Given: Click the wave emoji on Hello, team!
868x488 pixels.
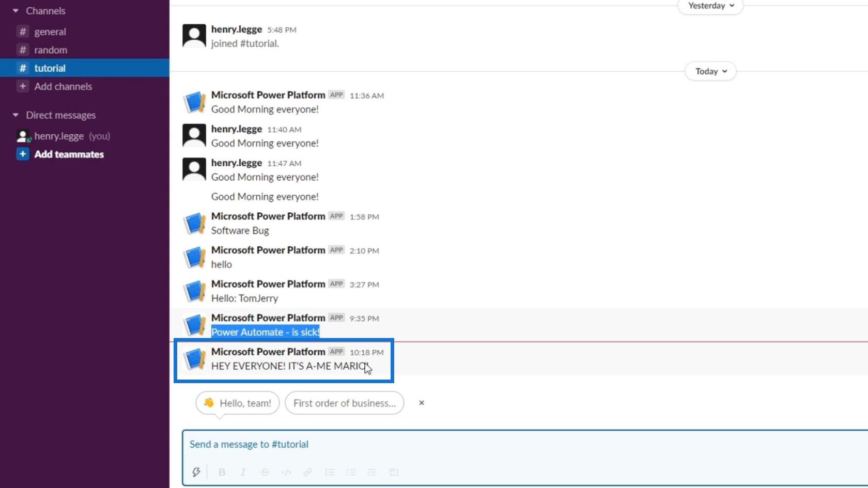Looking at the screenshot, I should tap(209, 403).
